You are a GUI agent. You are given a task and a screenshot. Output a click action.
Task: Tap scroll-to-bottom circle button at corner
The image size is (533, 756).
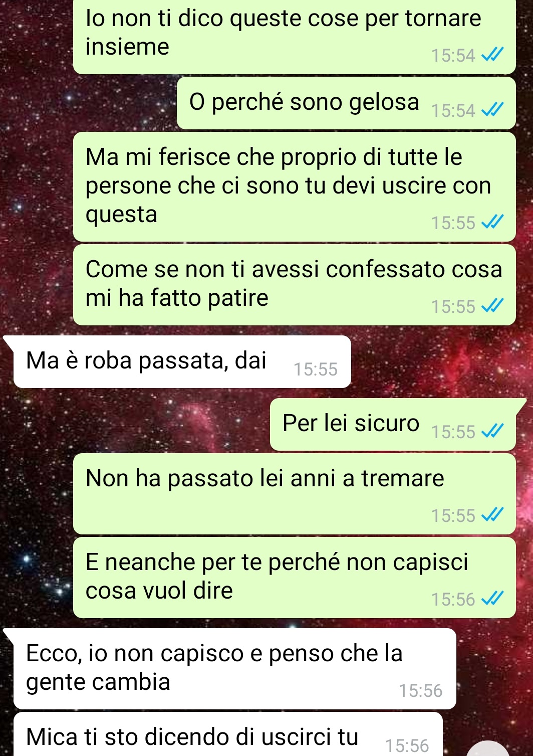(x=488, y=749)
